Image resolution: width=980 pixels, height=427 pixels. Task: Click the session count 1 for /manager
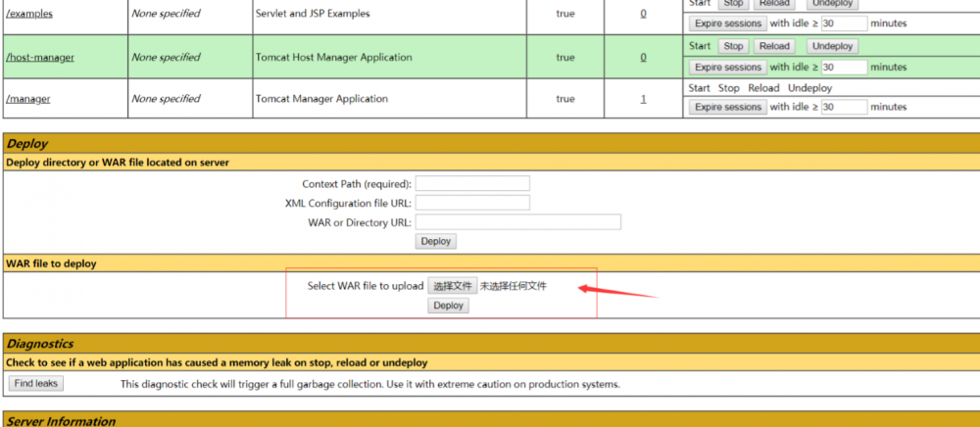643,99
